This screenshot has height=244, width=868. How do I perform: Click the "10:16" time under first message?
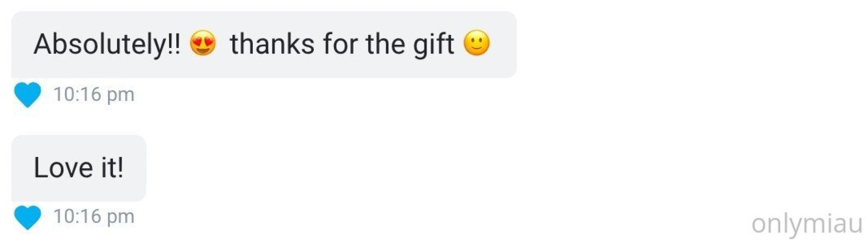coord(77,95)
